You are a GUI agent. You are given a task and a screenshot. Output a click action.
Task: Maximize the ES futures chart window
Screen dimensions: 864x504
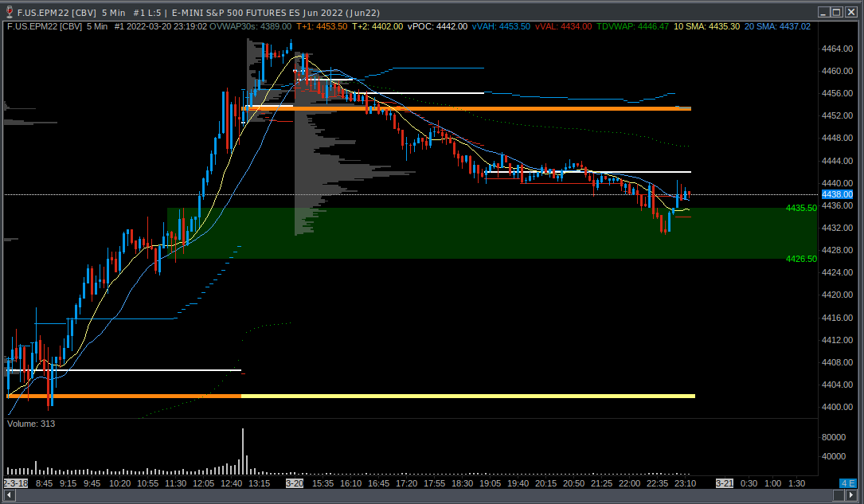pos(836,12)
